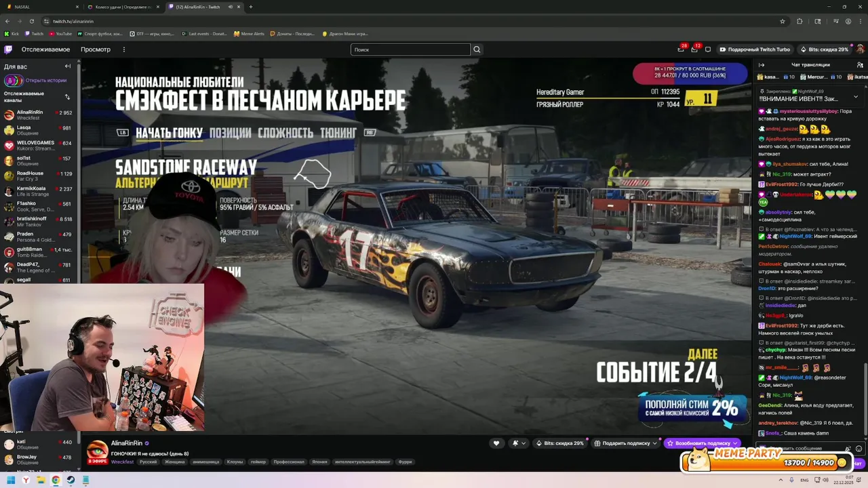Open Lasqa channel in sidebar
The width and height of the screenshot is (868, 488).
click(x=38, y=129)
